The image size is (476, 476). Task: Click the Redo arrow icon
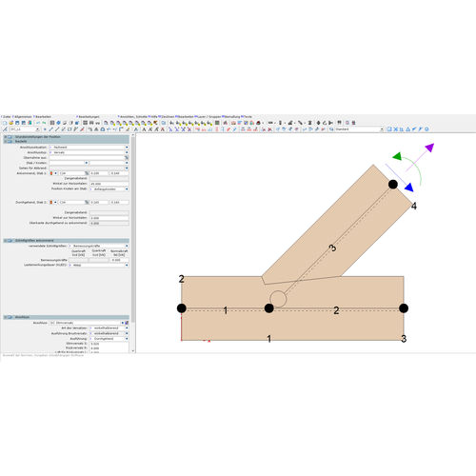[44, 123]
